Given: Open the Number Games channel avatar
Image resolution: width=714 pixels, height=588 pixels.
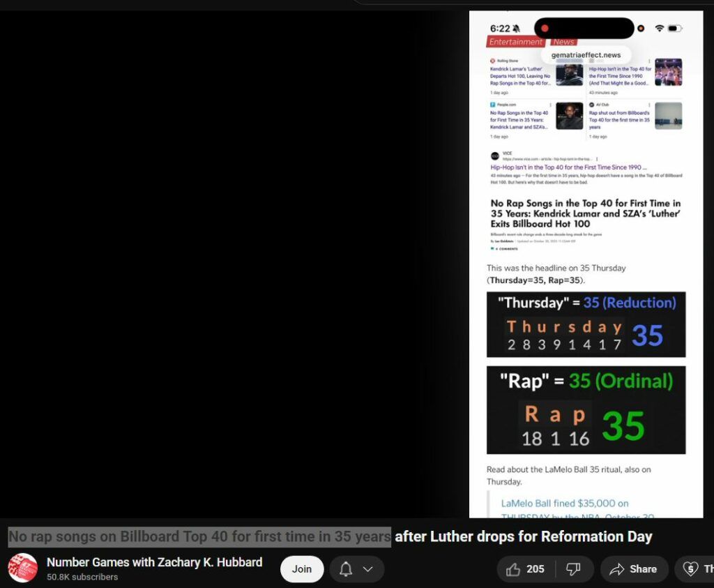Looking at the screenshot, I should click(x=23, y=568).
